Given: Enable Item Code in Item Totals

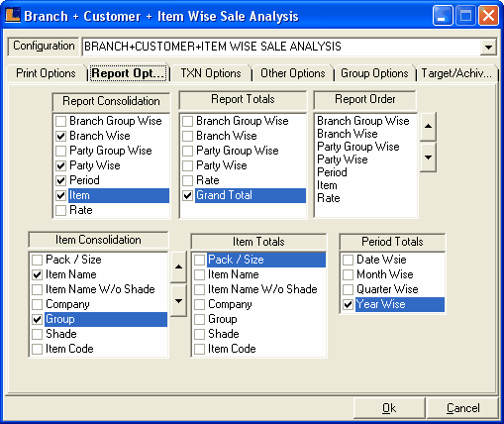Looking at the screenshot, I should pos(199,349).
